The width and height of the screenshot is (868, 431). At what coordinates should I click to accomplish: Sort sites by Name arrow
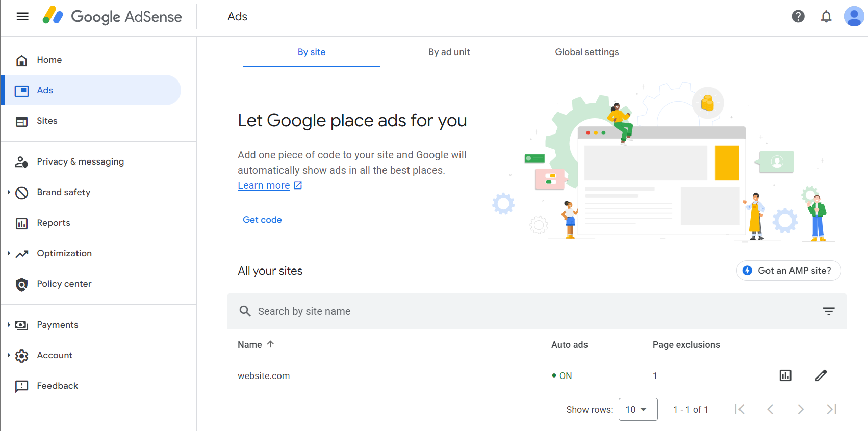[270, 344]
